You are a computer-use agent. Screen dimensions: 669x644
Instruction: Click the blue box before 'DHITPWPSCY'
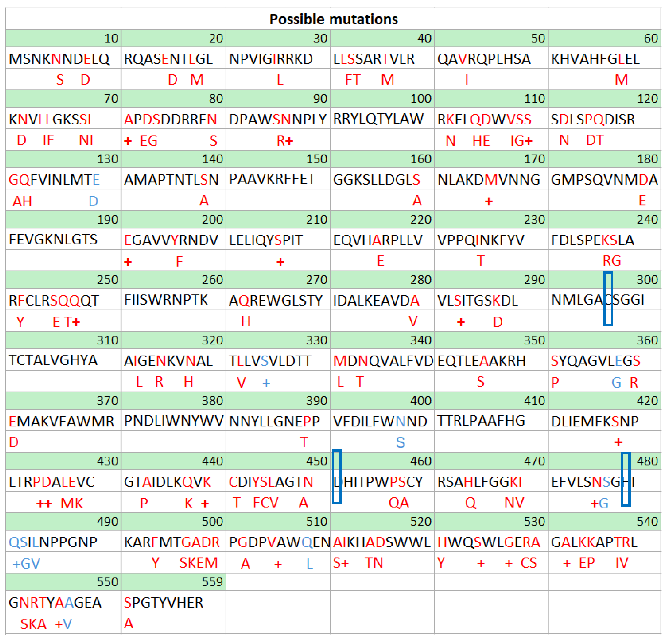[337, 477]
